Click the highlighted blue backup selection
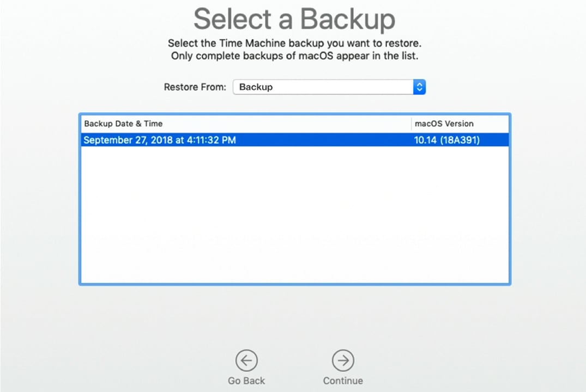Screen dimensions: 586x392 pos(294,140)
